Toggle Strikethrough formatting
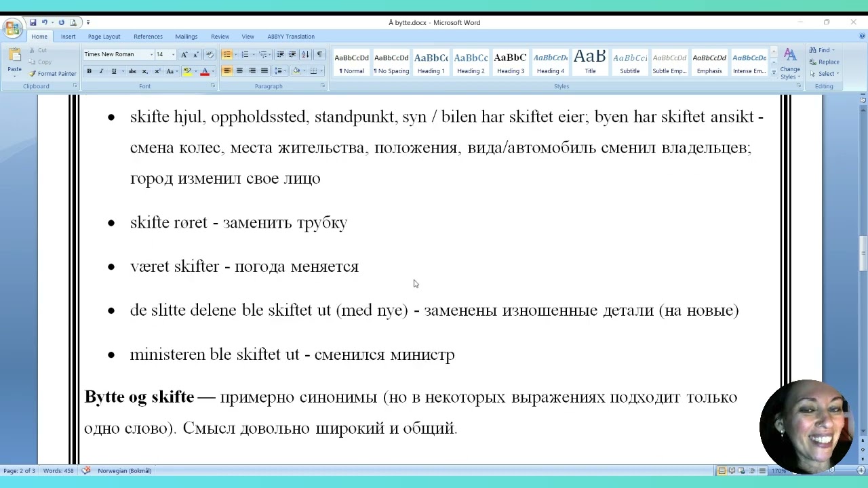This screenshot has height=488, width=868. point(132,71)
